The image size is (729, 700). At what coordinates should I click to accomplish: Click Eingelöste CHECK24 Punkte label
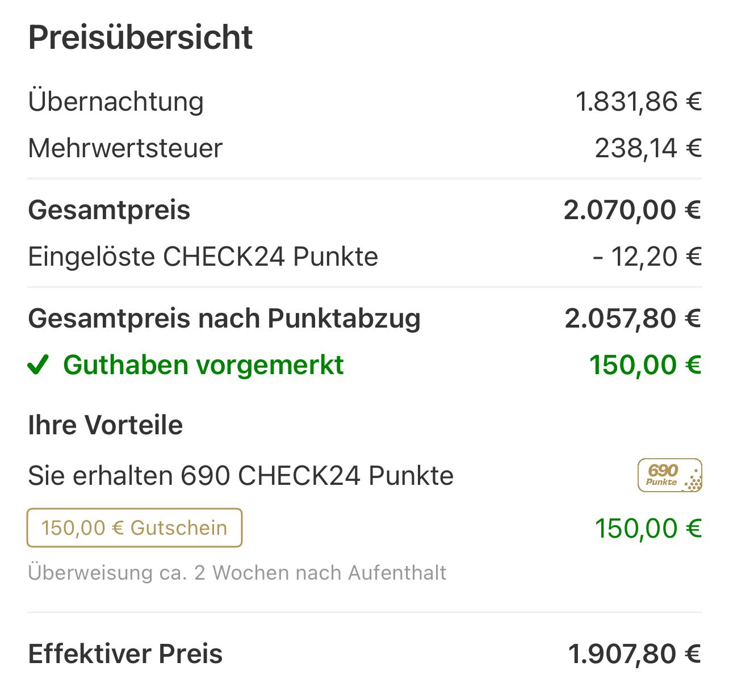click(203, 257)
